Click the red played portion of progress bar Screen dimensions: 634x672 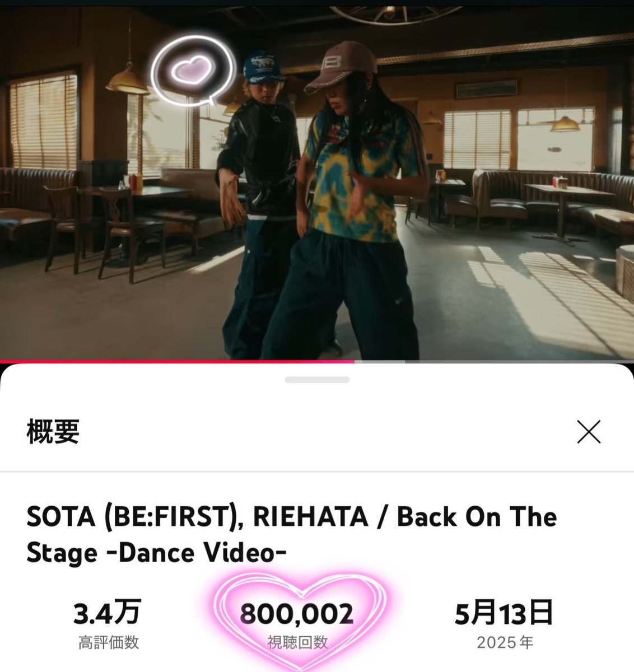click(177, 362)
